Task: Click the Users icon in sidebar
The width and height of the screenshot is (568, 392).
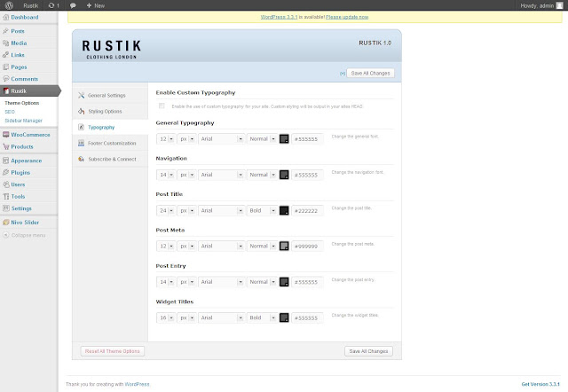Action: tap(6, 184)
